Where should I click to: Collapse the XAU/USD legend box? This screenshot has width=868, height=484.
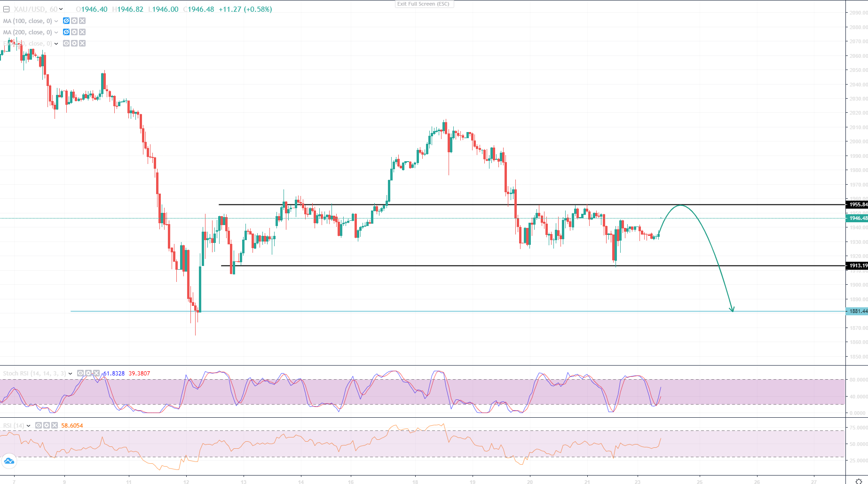coord(6,9)
